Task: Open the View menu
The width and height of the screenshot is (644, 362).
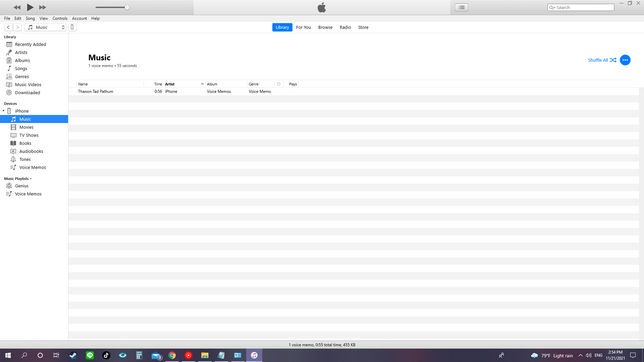Action: pos(44,18)
